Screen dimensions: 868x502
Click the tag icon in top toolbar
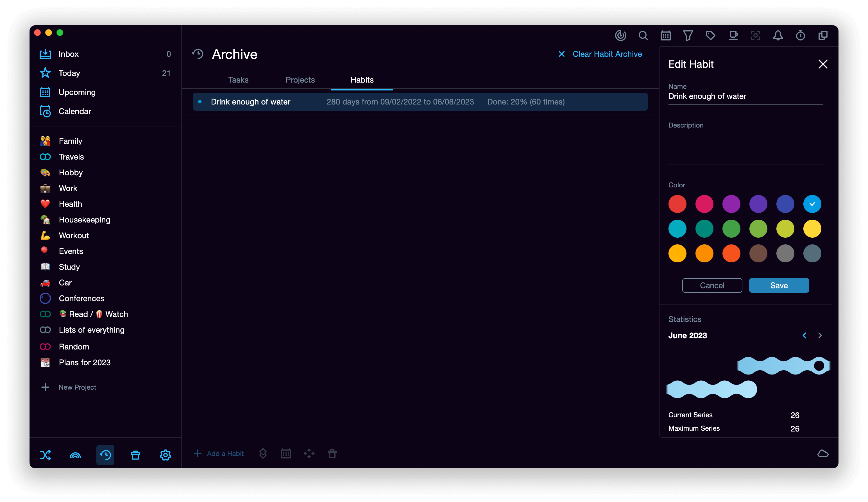pos(710,35)
